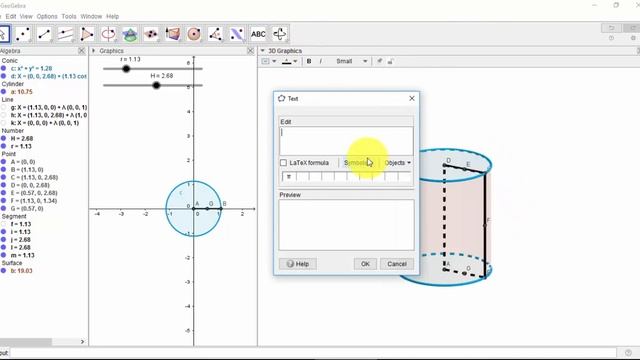Screen dimensions: 640x360
Task: Select point E = (0.57, 0, 2.68)
Action: (34, 193)
